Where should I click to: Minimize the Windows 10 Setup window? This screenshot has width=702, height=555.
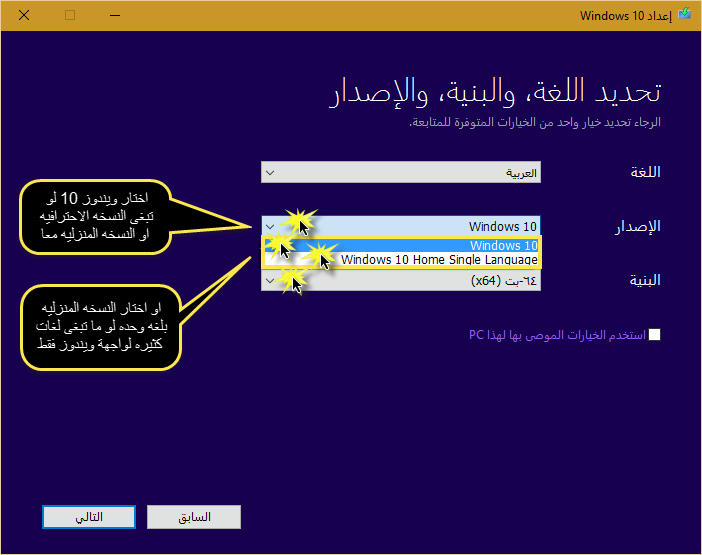click(x=115, y=15)
